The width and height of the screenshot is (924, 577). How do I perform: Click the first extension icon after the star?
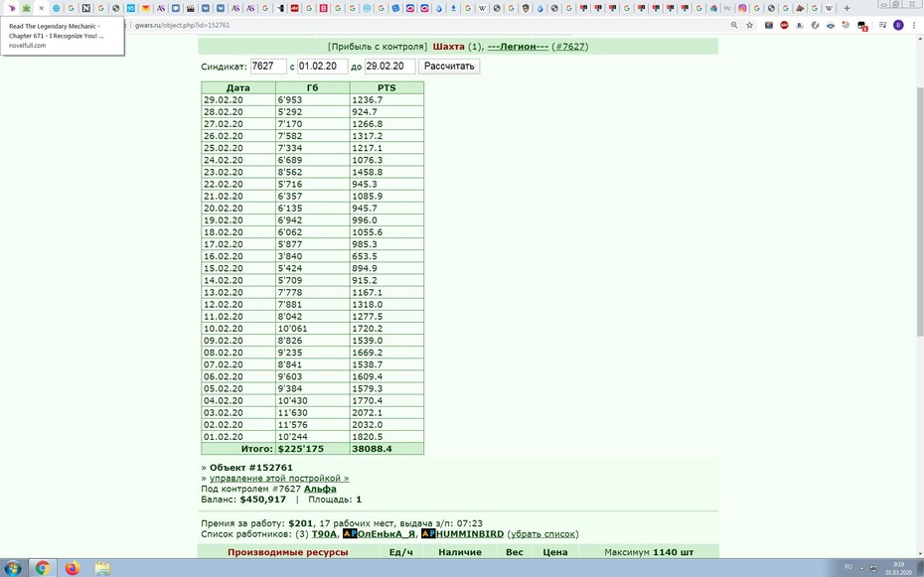point(769,25)
